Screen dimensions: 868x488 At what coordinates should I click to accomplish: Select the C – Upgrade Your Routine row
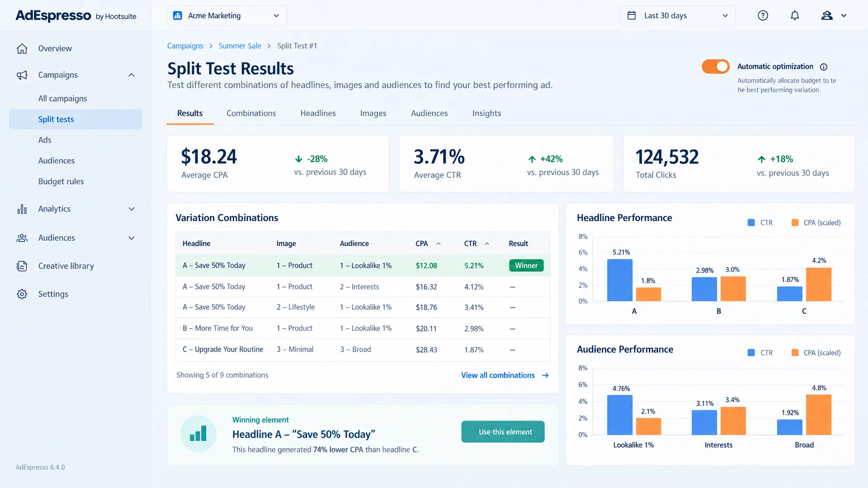tap(363, 350)
